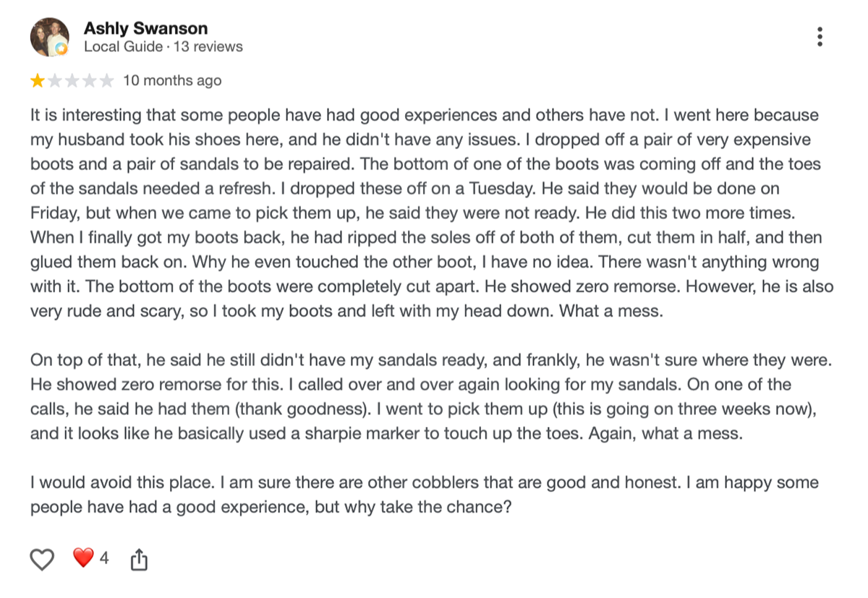Image resolution: width=868 pixels, height=598 pixels.
Task: Click the first paragraph about boot repairs
Action: pyautogui.click(x=432, y=213)
